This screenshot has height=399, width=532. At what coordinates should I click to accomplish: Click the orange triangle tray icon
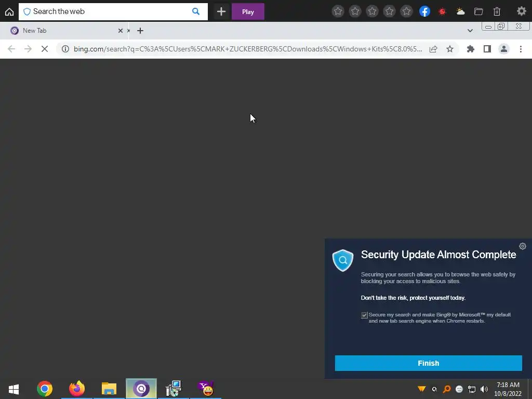(422, 389)
